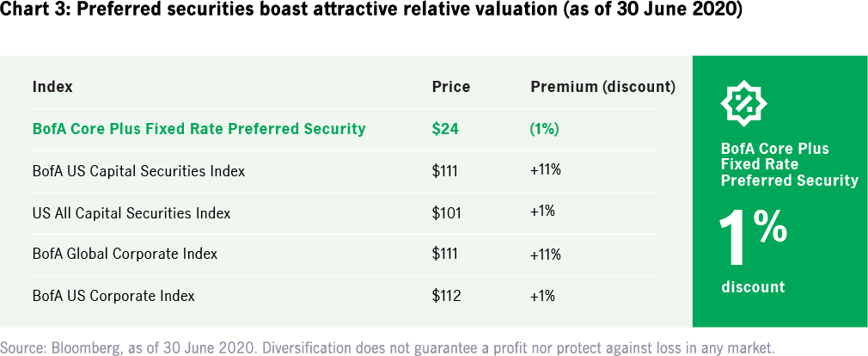
Task: Click the $112 price value
Action: click(446, 296)
